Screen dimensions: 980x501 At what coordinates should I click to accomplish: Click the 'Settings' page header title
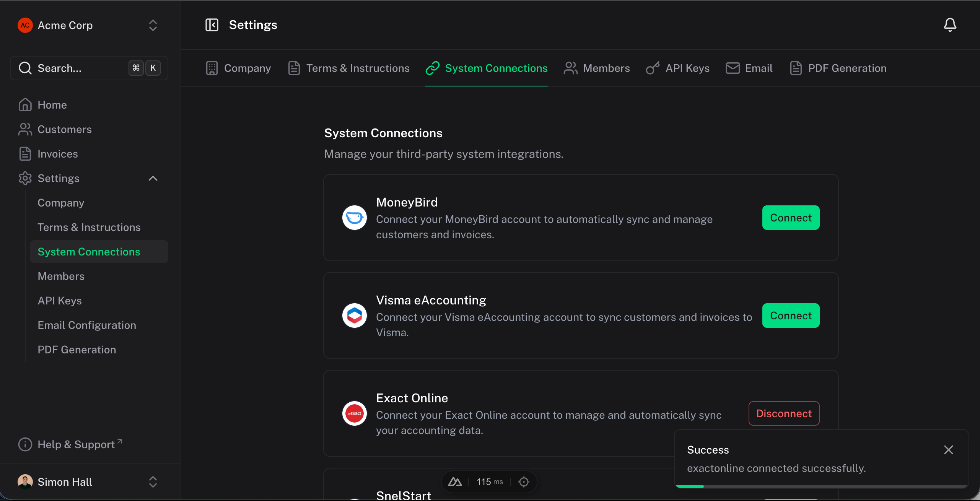click(253, 25)
